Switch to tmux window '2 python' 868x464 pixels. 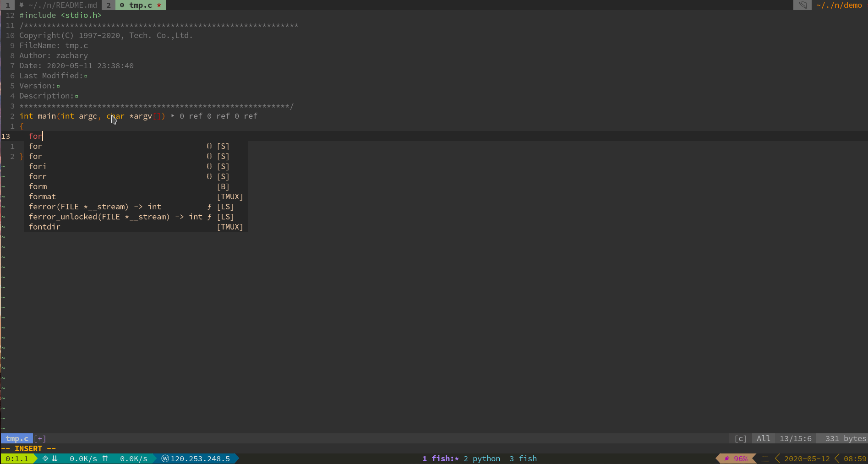click(482, 459)
